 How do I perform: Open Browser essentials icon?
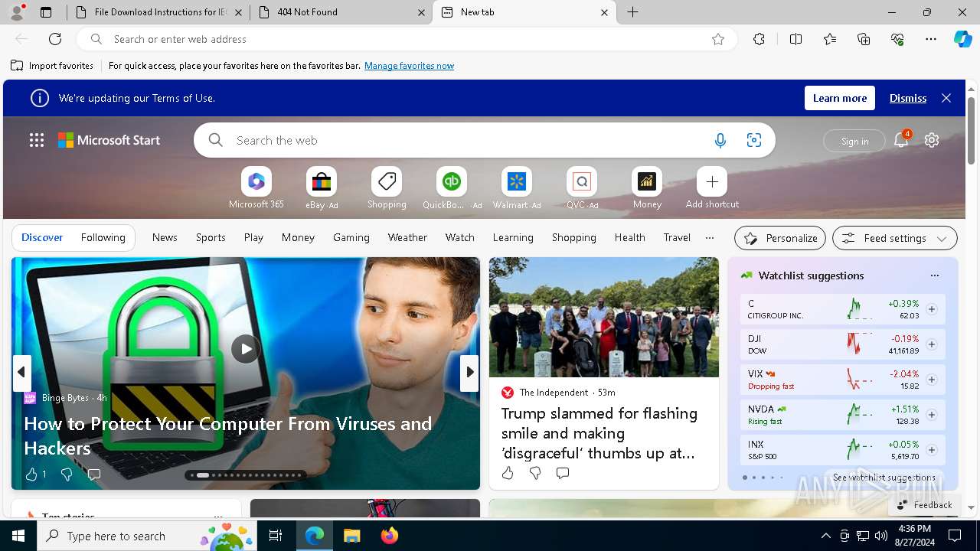[897, 39]
